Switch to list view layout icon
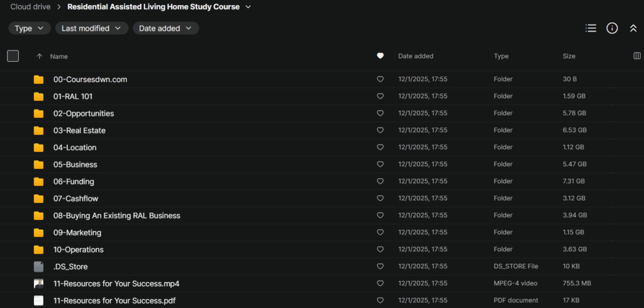644x308 pixels. click(x=591, y=28)
